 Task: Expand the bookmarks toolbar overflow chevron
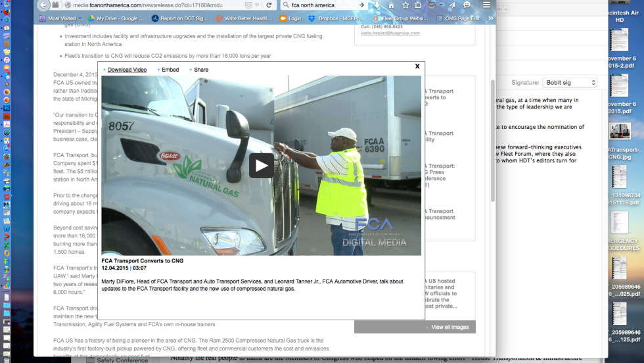click(x=490, y=18)
